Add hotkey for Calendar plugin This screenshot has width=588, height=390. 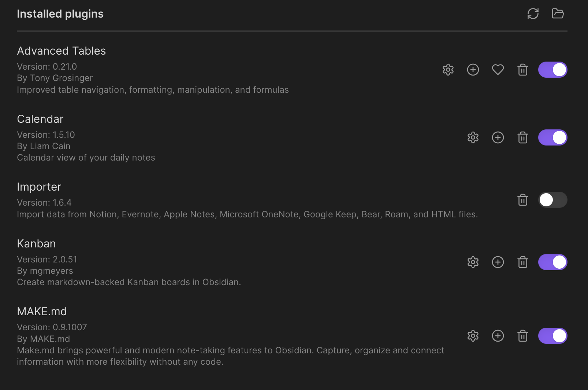[x=498, y=137]
